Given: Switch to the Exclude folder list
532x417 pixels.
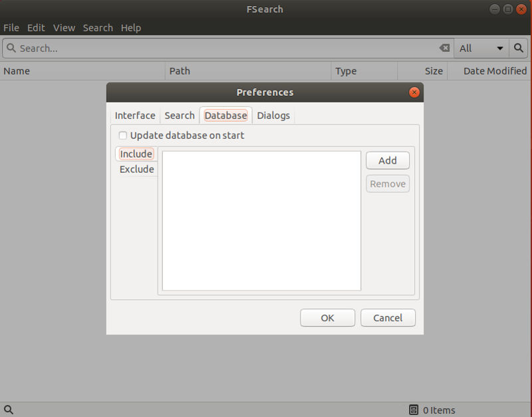Looking at the screenshot, I should tap(136, 169).
